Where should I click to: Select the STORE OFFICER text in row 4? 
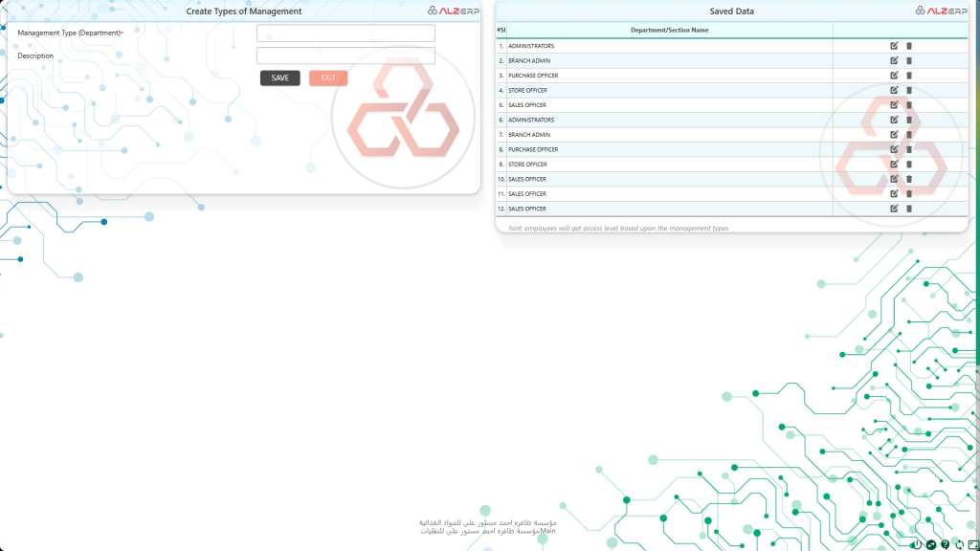[x=527, y=90]
